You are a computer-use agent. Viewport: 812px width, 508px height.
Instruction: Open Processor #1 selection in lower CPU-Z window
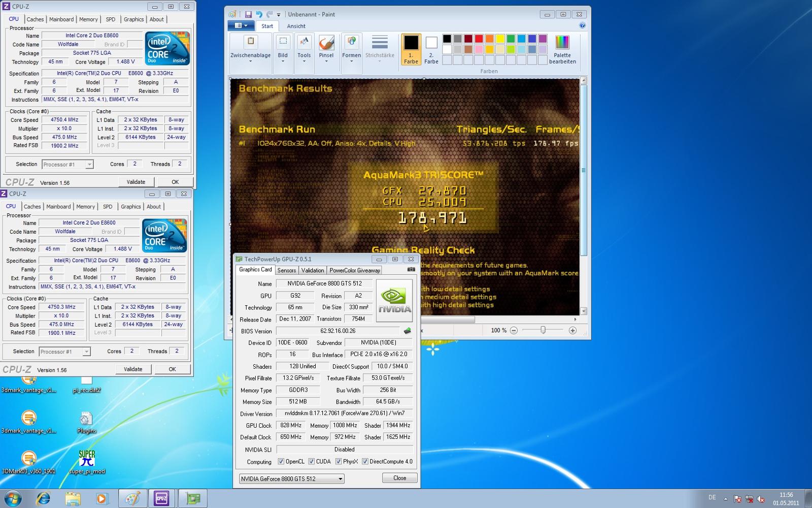tap(64, 352)
